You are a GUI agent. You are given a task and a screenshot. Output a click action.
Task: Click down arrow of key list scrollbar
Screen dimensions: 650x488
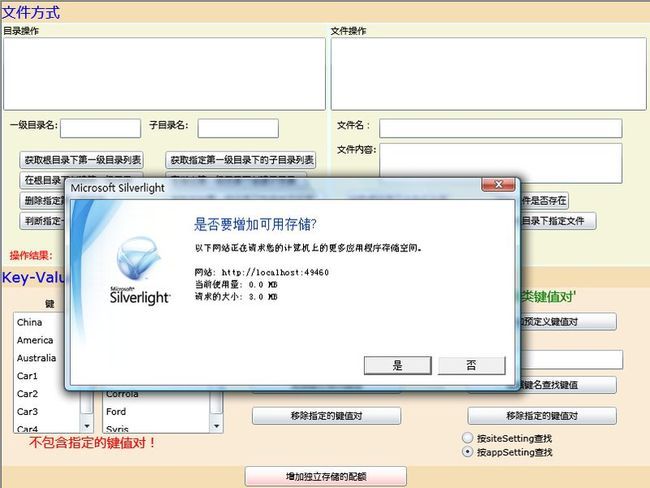[87, 426]
